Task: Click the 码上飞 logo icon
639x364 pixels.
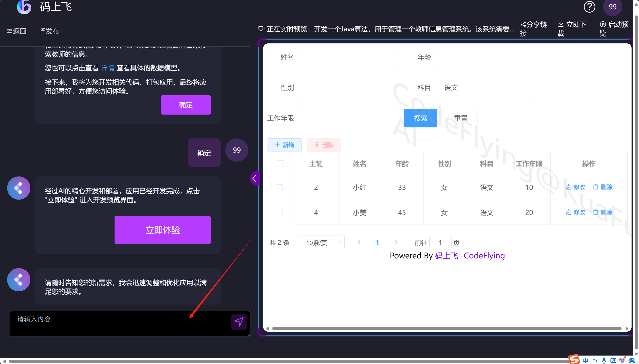Action: pos(24,7)
